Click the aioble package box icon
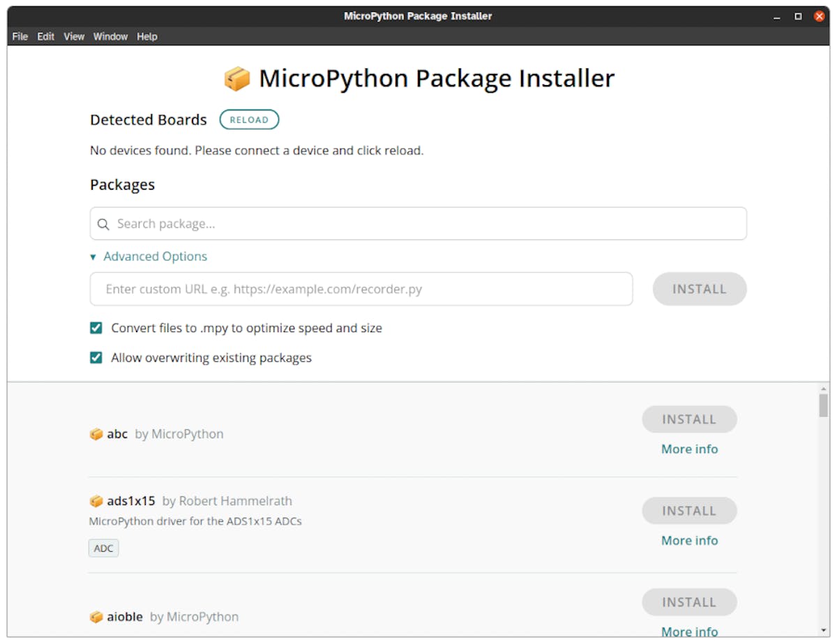The width and height of the screenshot is (837, 644). click(x=96, y=617)
